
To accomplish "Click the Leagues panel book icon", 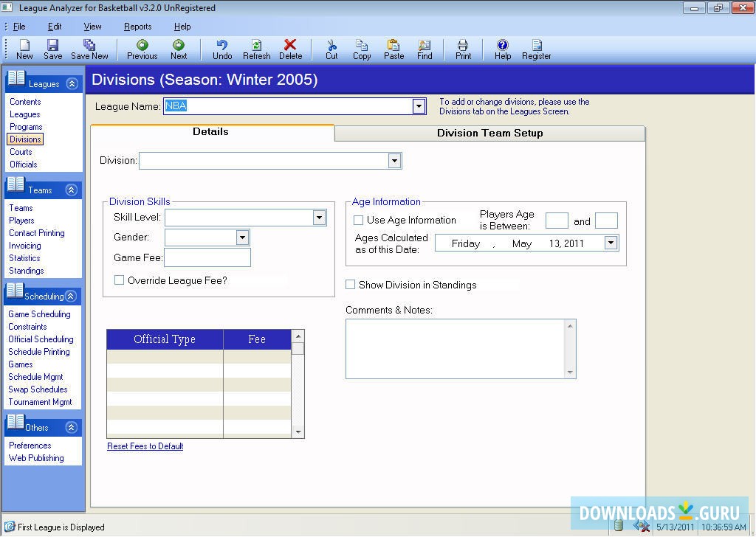I will (16, 78).
